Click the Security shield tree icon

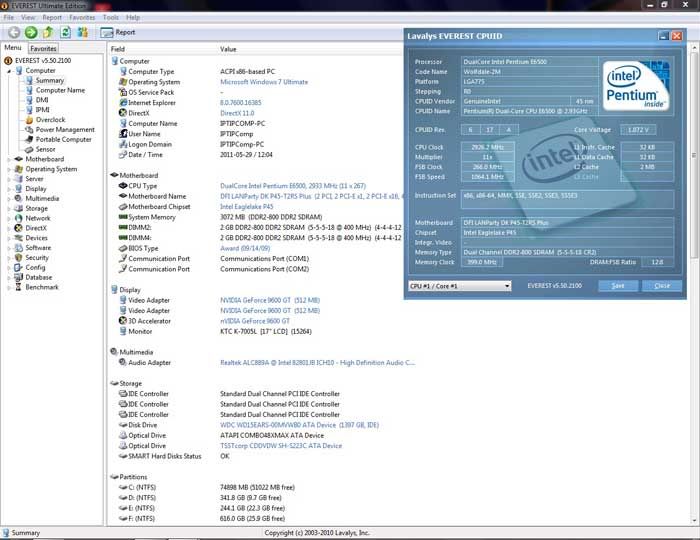[18, 258]
